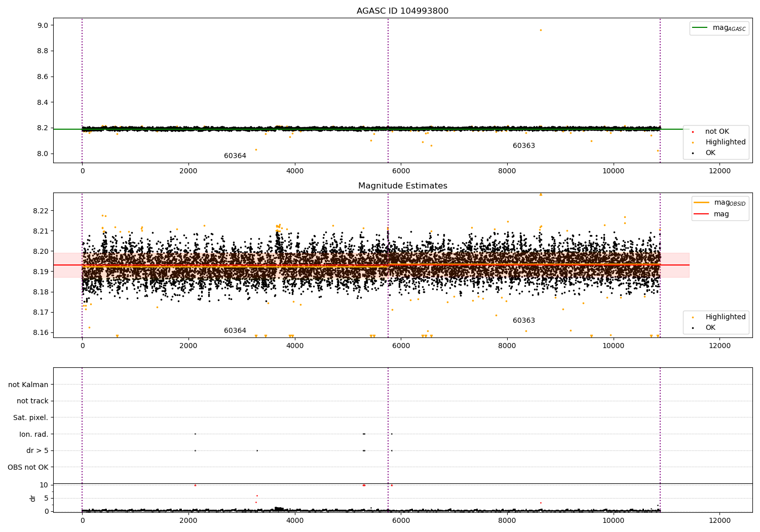
Task: Click the '12000' x-axis tick of the top plot
Action: tap(719, 171)
